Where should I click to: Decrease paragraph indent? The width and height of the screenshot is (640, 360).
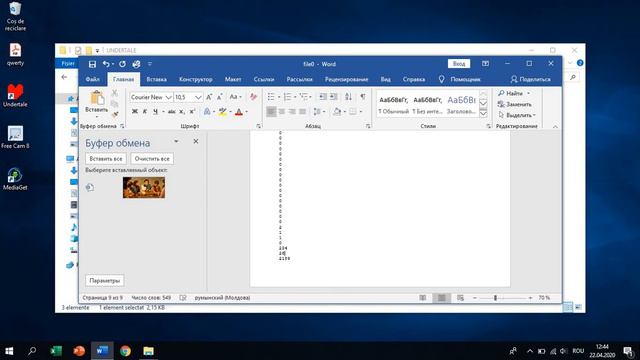[323, 97]
